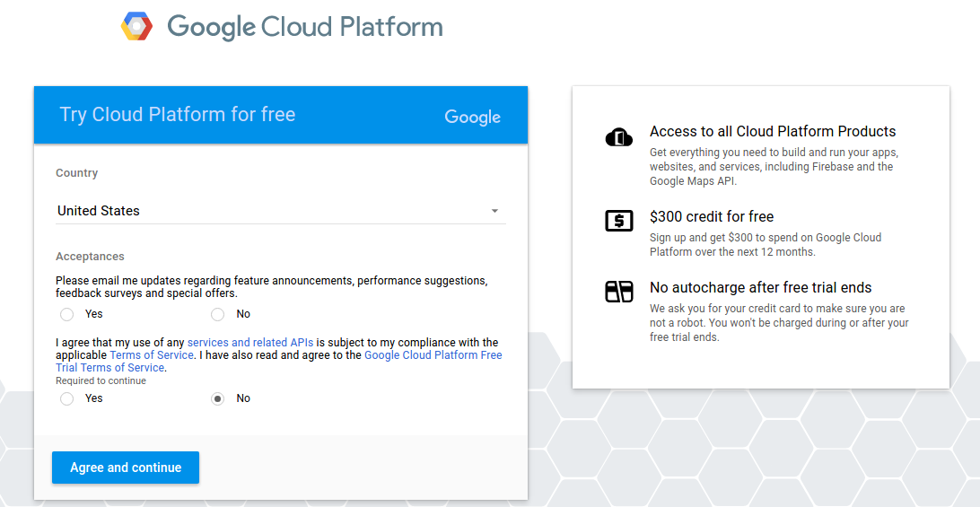Image resolution: width=980 pixels, height=507 pixels.
Task: Click the Try Cloud Platform for free heading
Action: tap(178, 115)
